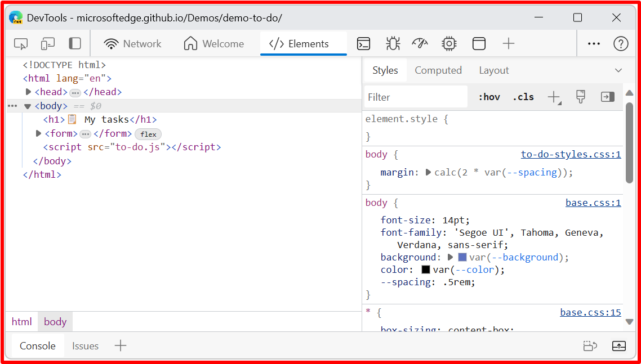Toggle element state with :hov button

[x=488, y=96]
